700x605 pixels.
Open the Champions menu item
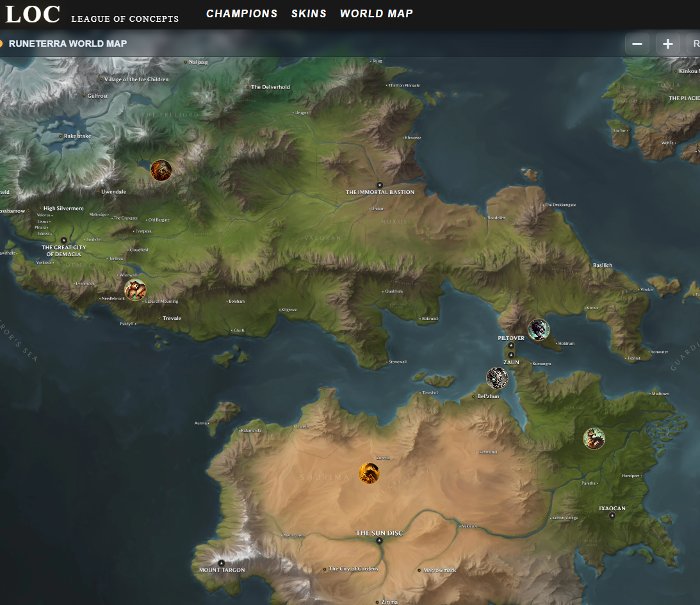tap(241, 13)
